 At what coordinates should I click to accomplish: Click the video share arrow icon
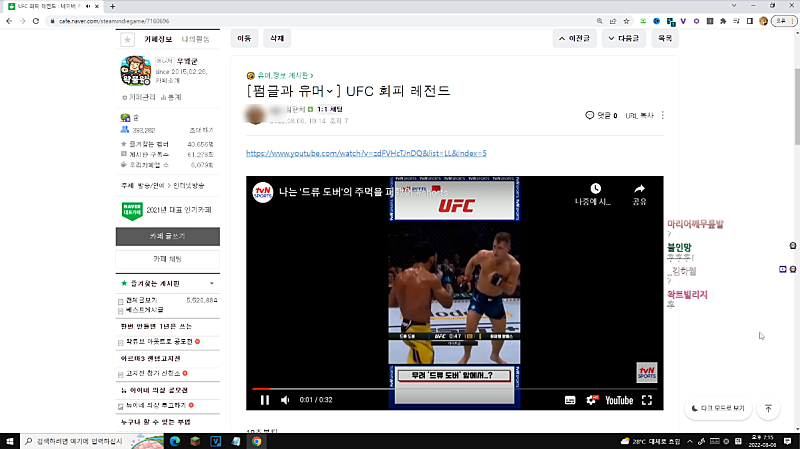click(x=639, y=189)
